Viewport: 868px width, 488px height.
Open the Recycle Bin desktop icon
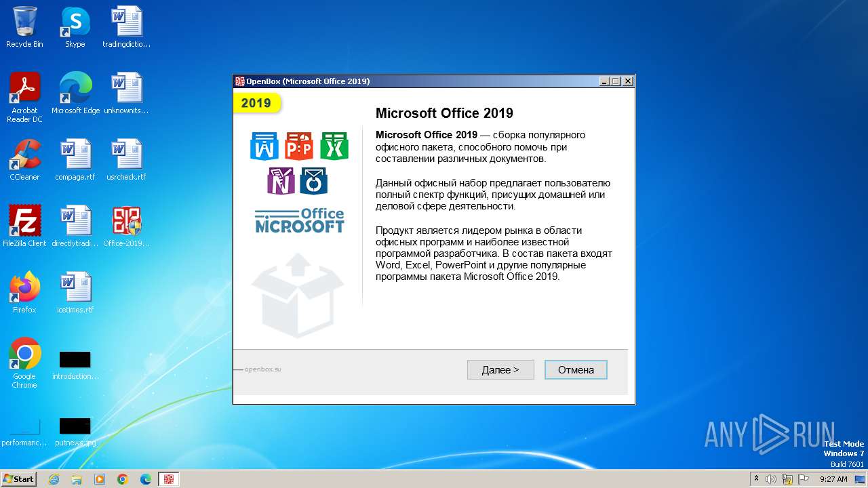pyautogui.click(x=24, y=27)
